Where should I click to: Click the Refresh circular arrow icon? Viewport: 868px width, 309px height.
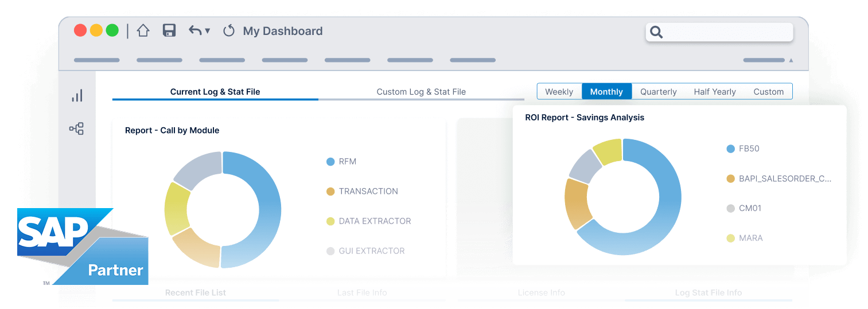coord(229,31)
